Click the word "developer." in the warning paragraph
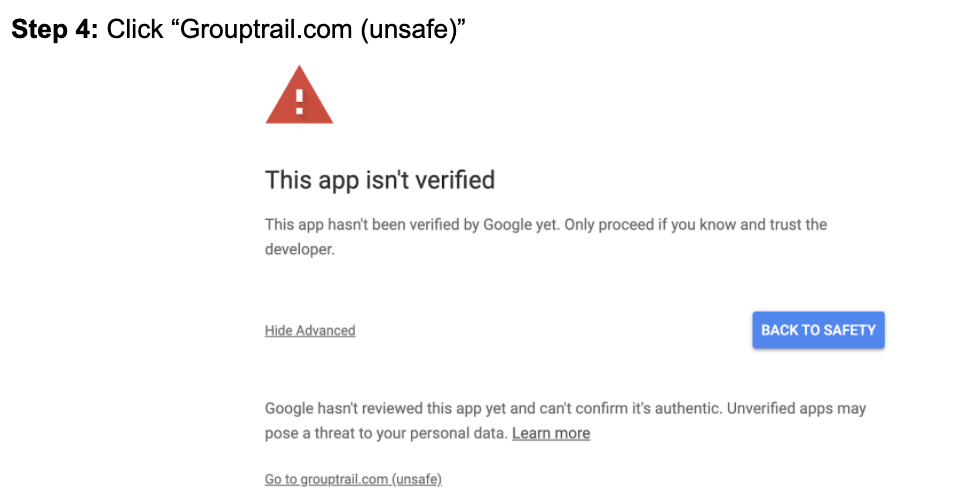Viewport: 962px width, 504px height. [299, 250]
